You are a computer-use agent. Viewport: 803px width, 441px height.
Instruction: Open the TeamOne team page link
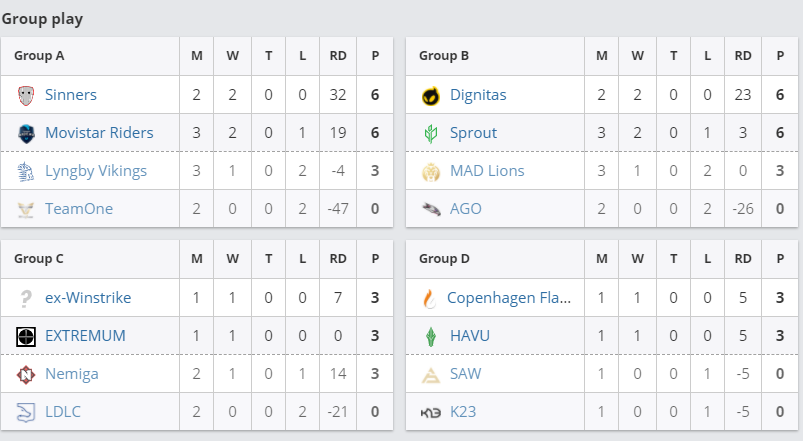[79, 209]
